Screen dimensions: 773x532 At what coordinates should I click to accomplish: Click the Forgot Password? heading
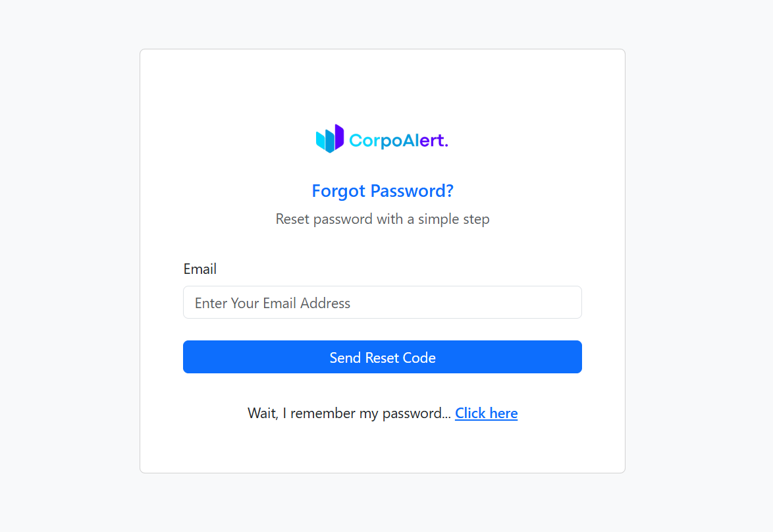382,190
